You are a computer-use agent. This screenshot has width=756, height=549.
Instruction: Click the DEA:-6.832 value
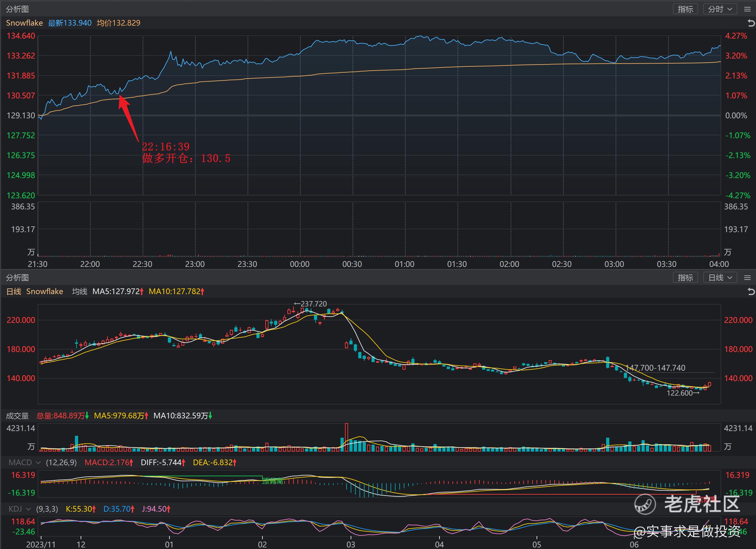[215, 463]
